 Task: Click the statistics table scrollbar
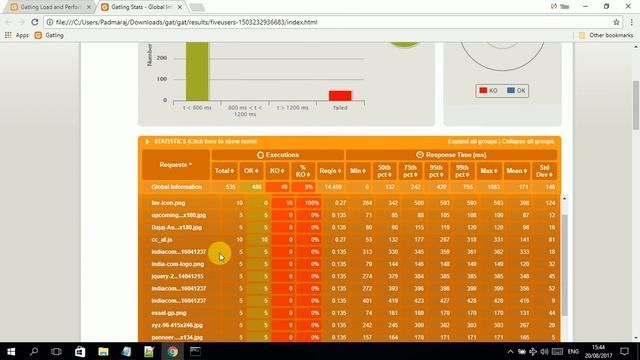564,265
